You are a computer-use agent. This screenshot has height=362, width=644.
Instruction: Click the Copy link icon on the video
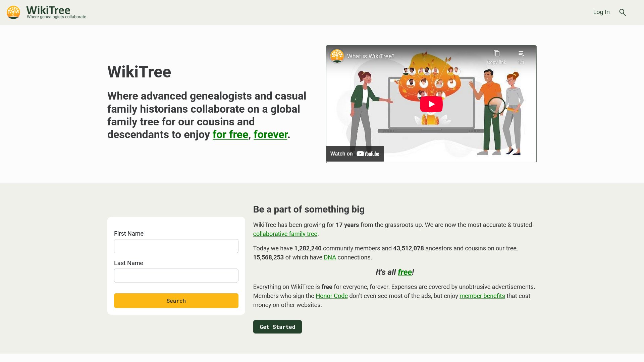[x=496, y=53]
